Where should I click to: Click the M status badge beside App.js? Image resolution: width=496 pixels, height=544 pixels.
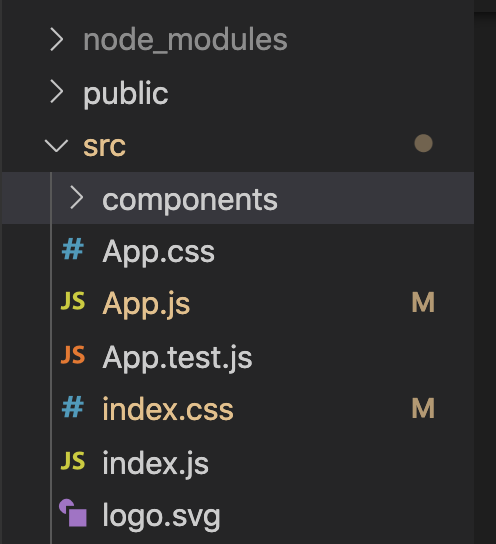click(x=423, y=303)
